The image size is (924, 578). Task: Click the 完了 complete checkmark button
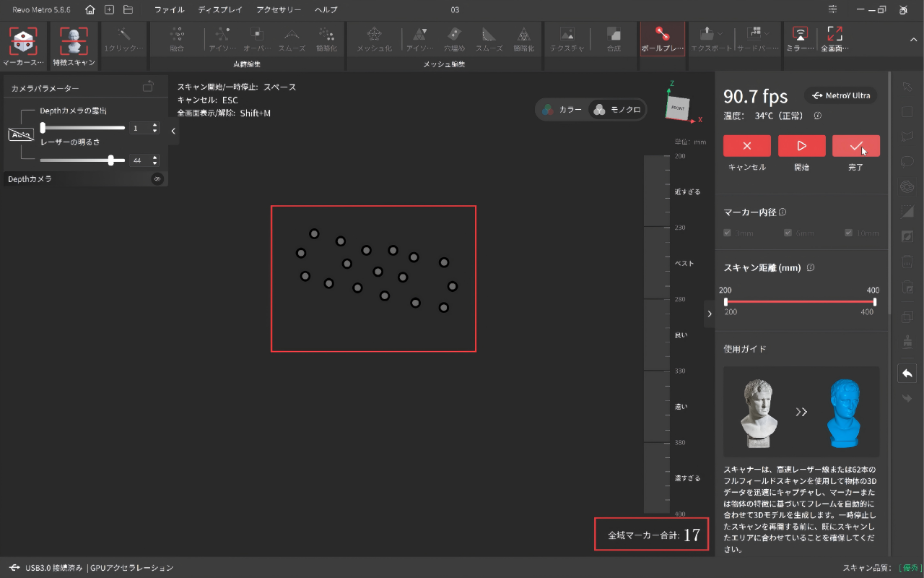click(855, 145)
